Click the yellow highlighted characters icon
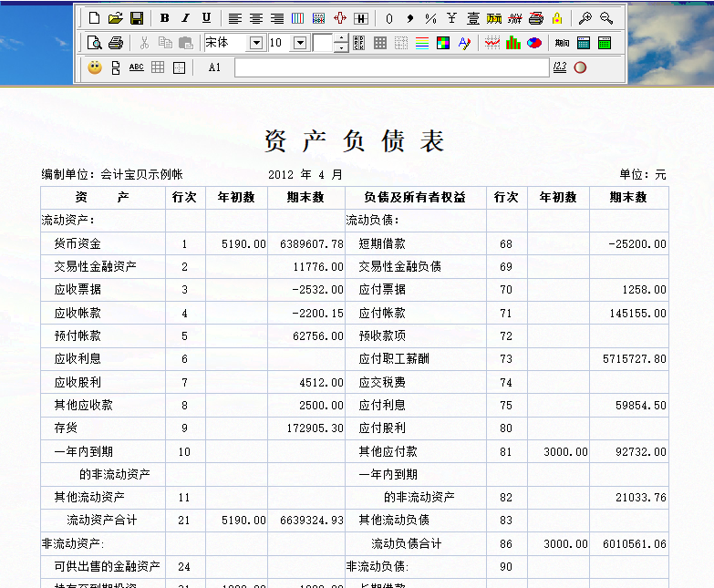The width and height of the screenshot is (714, 588). (x=494, y=18)
